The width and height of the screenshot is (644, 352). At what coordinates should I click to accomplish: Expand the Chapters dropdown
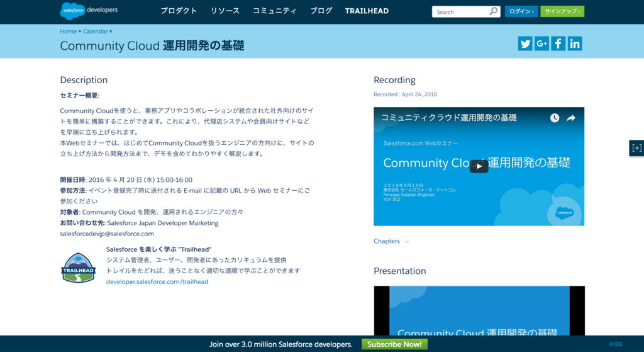pos(391,241)
